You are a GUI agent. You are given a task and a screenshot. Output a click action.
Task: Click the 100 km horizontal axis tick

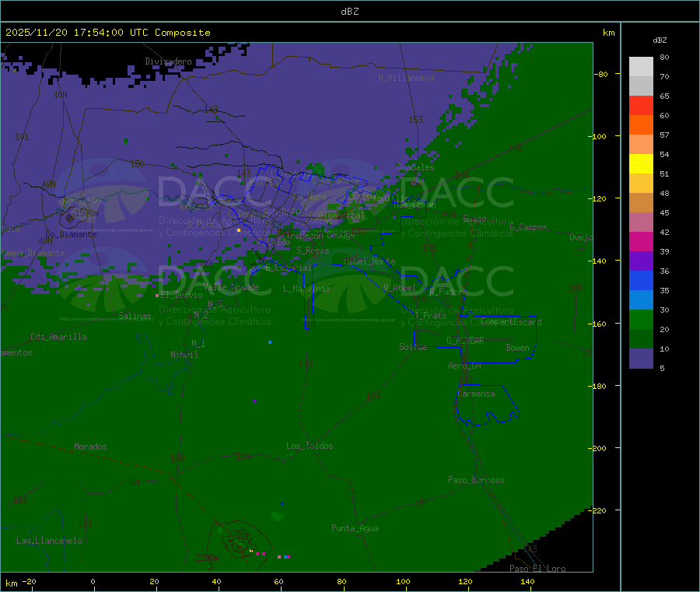coord(403,581)
